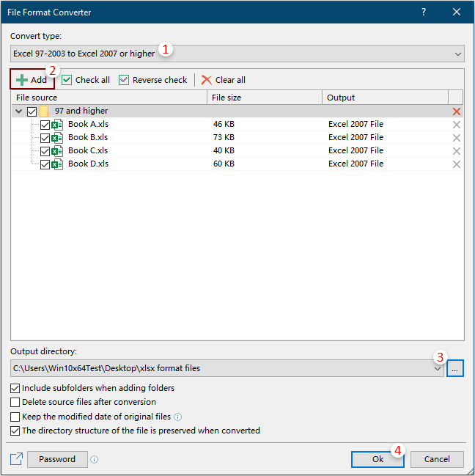
Task: Collapse the '97 and higher' folder node
Action: (19, 111)
